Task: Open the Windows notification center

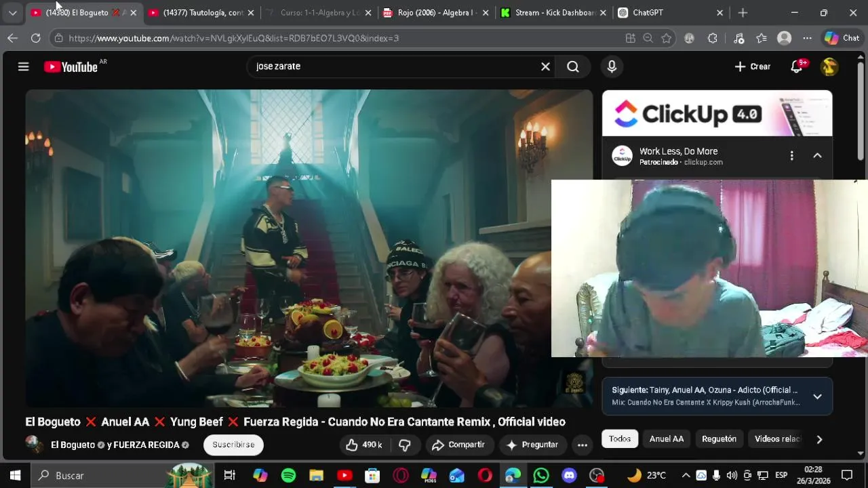Action: pyautogui.click(x=846, y=475)
